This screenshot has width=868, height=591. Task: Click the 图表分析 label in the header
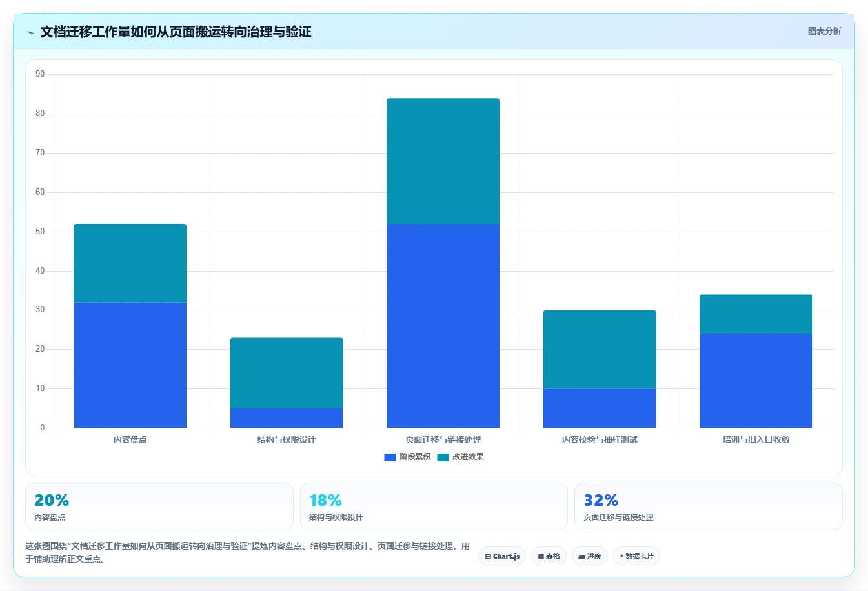tap(824, 31)
